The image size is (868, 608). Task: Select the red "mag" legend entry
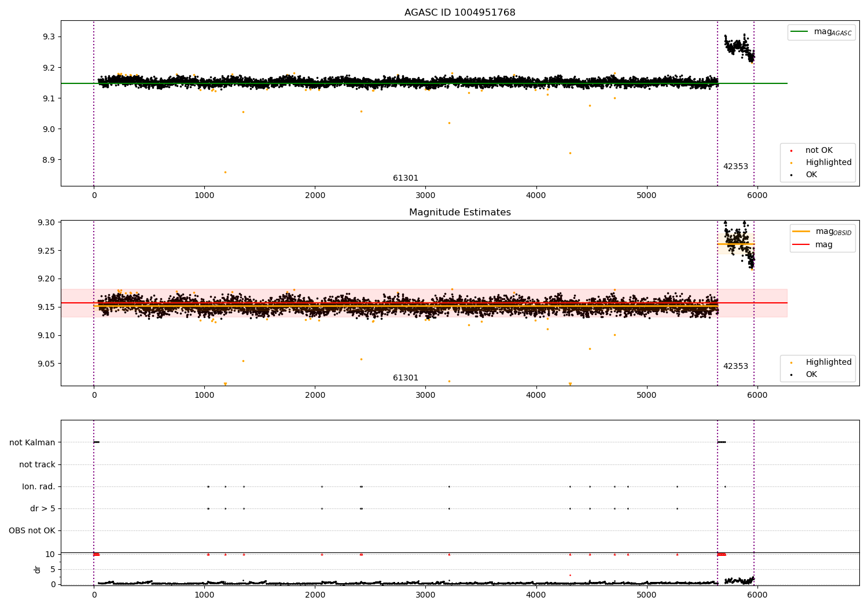tap(812, 245)
